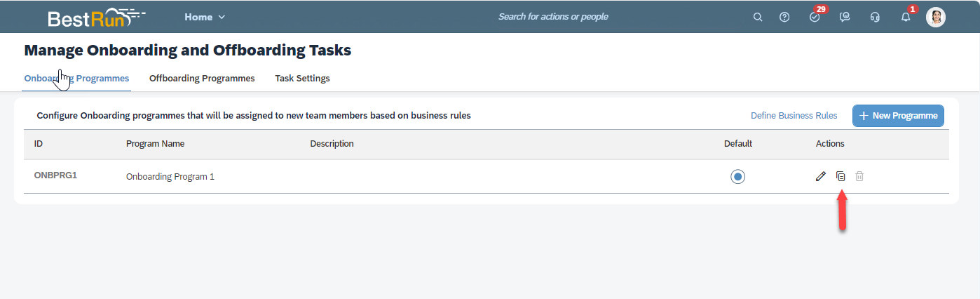The height and width of the screenshot is (299, 980).
Task: Click the New Programme button
Action: (x=898, y=116)
